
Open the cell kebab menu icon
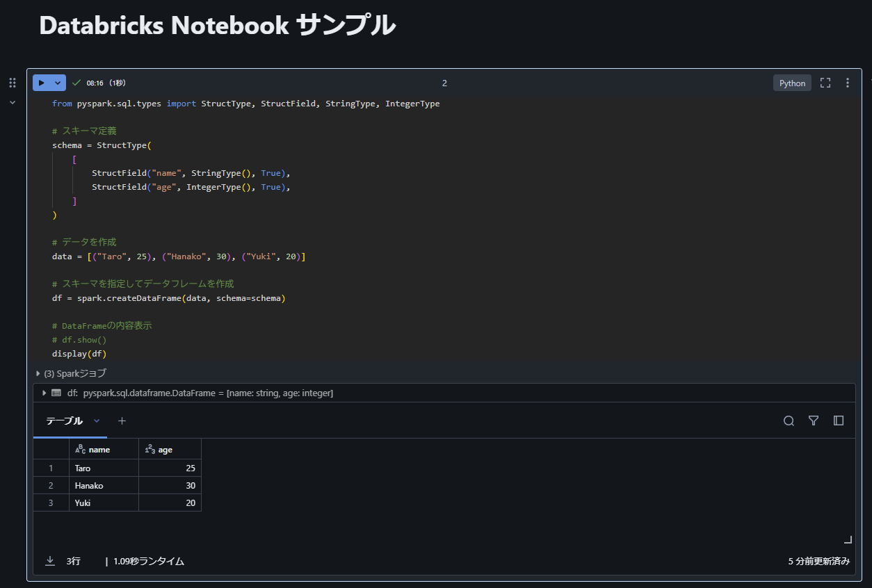point(847,82)
